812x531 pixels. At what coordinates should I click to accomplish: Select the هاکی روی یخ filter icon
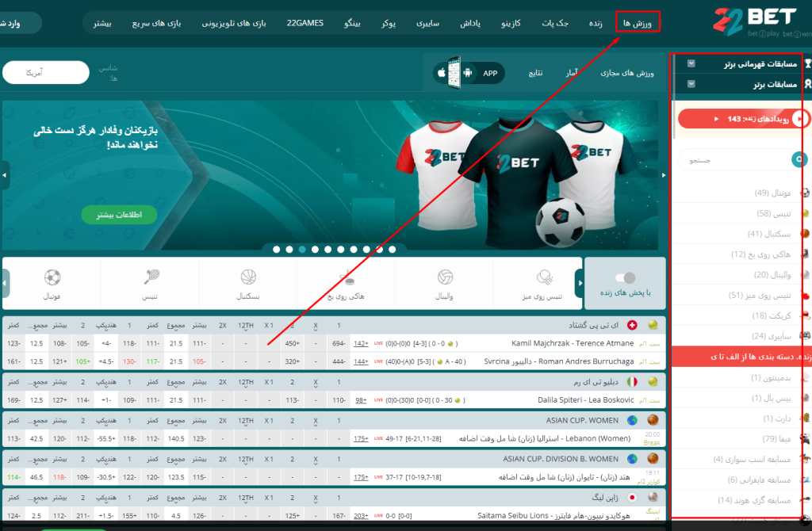click(x=347, y=277)
